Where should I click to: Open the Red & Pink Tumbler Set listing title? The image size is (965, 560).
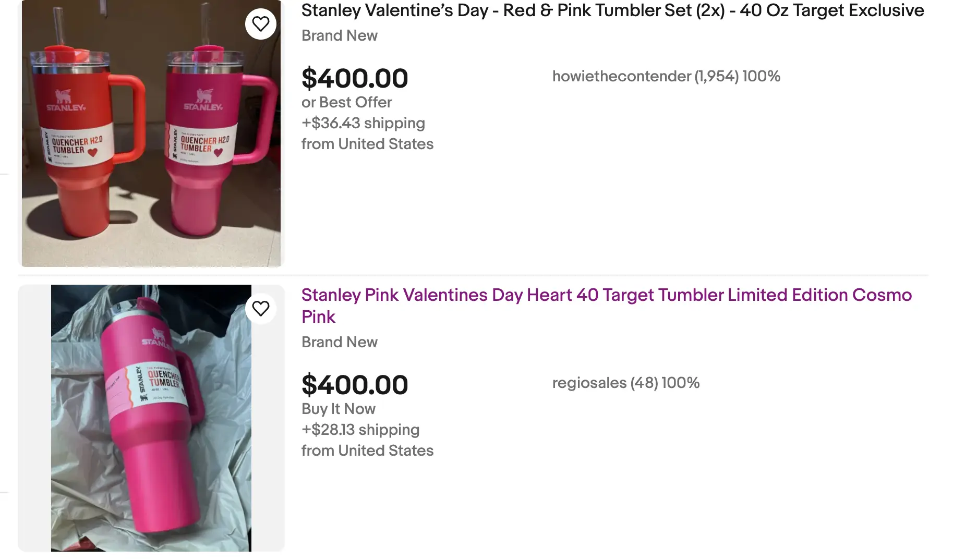coord(612,10)
